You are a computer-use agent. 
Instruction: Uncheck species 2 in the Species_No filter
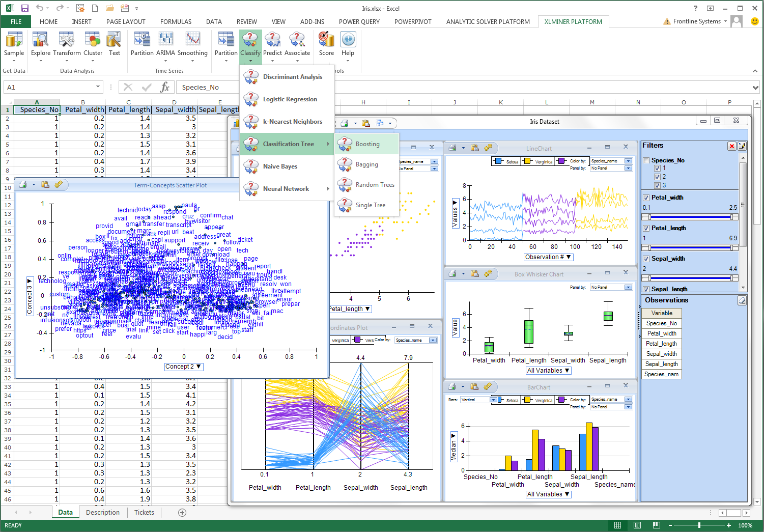click(657, 177)
